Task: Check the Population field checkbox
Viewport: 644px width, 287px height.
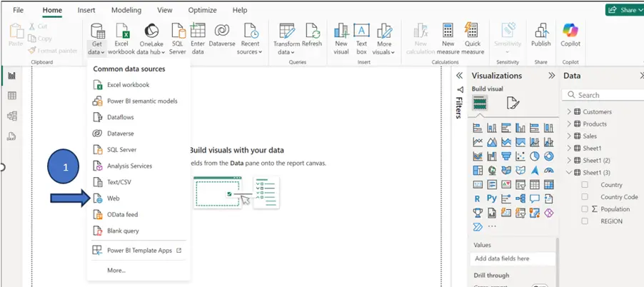Action: 585,209
